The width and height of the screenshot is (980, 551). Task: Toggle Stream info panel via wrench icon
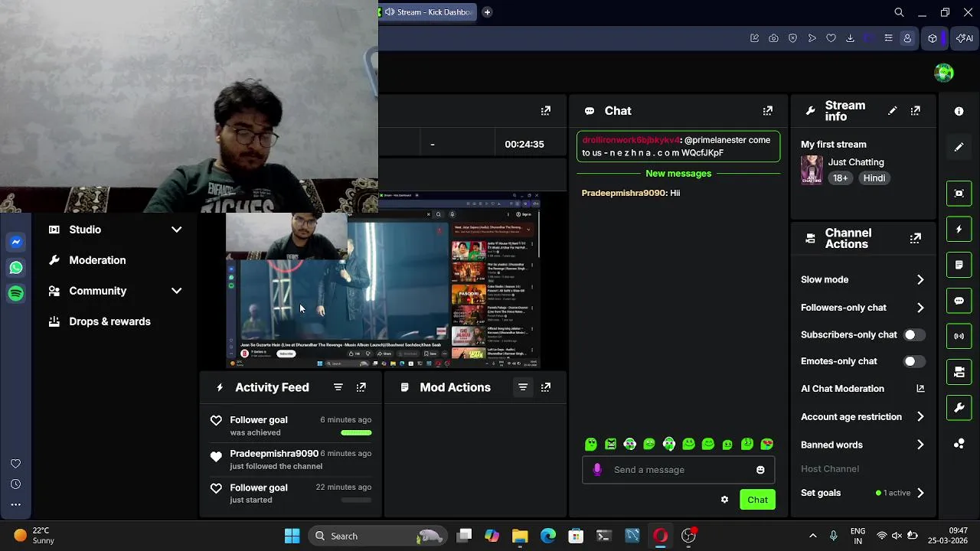[x=959, y=408]
